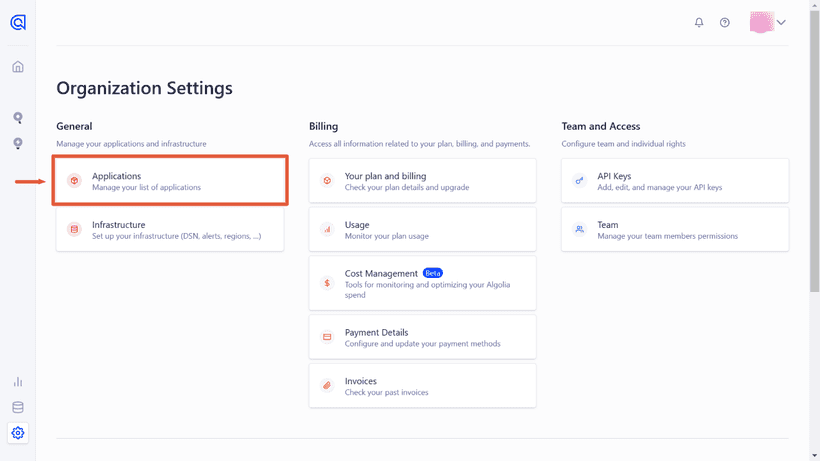Click the API Keys key icon
820x461 pixels.
579,180
